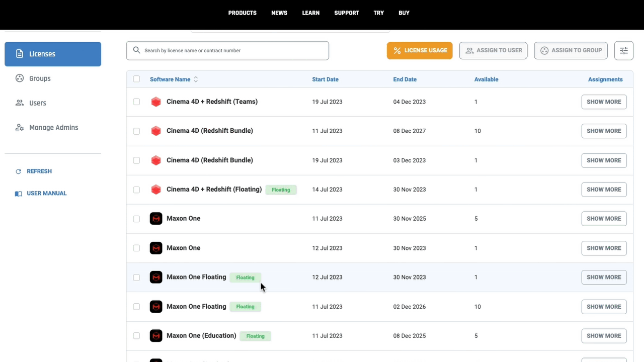Click Cinema 4D icon ending 08 Dec 2027
Screen dimensions: 644x362
point(156,131)
